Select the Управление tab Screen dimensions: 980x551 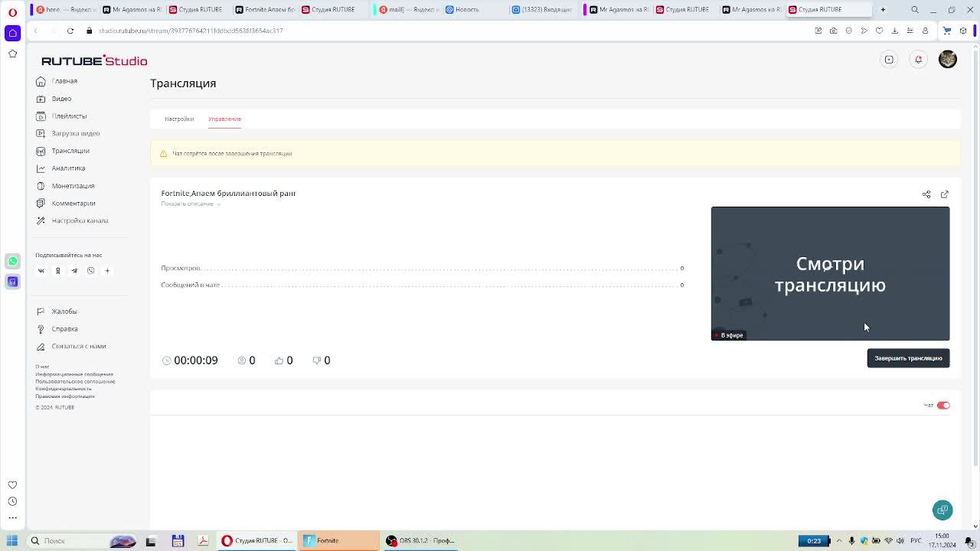[224, 119]
